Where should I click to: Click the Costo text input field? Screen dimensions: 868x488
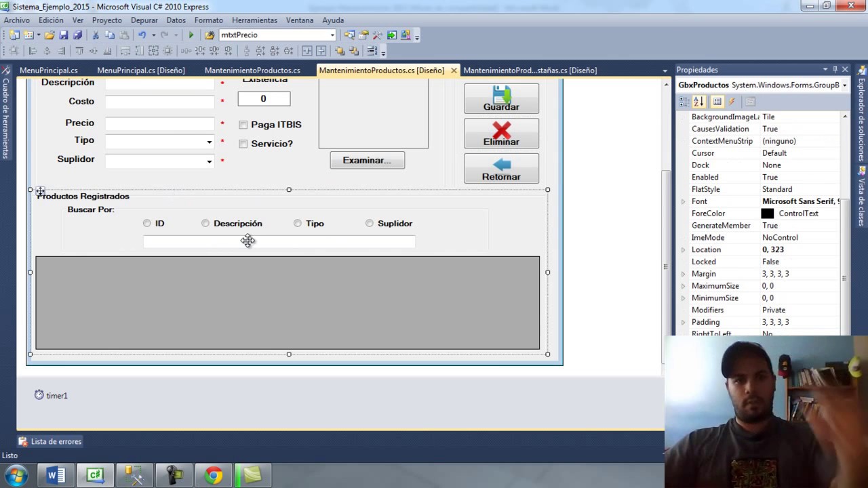coord(160,102)
